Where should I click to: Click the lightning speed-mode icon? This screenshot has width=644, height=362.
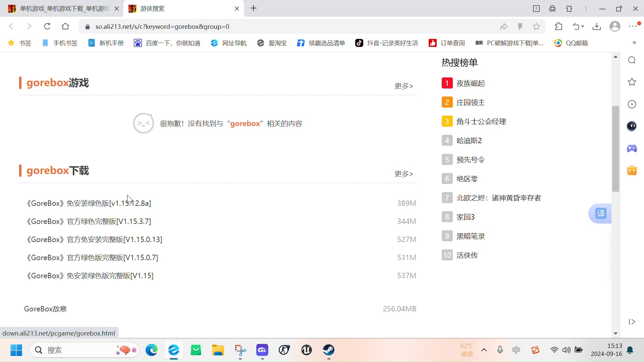[x=520, y=26]
